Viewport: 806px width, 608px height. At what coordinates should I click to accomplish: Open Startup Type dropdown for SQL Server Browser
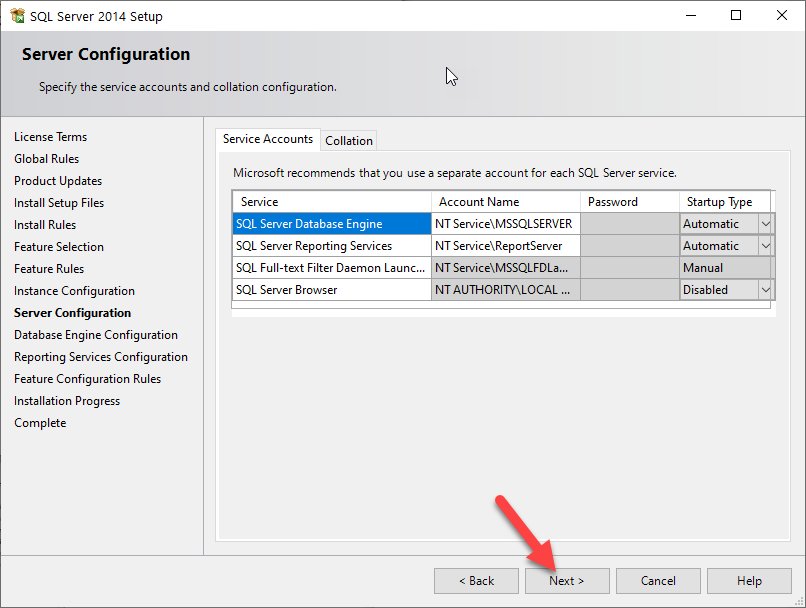(765, 290)
